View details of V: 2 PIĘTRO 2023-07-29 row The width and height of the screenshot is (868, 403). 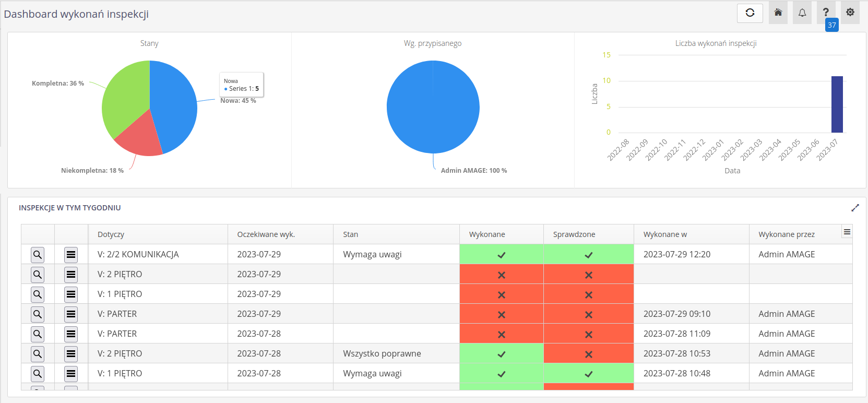pos(38,275)
